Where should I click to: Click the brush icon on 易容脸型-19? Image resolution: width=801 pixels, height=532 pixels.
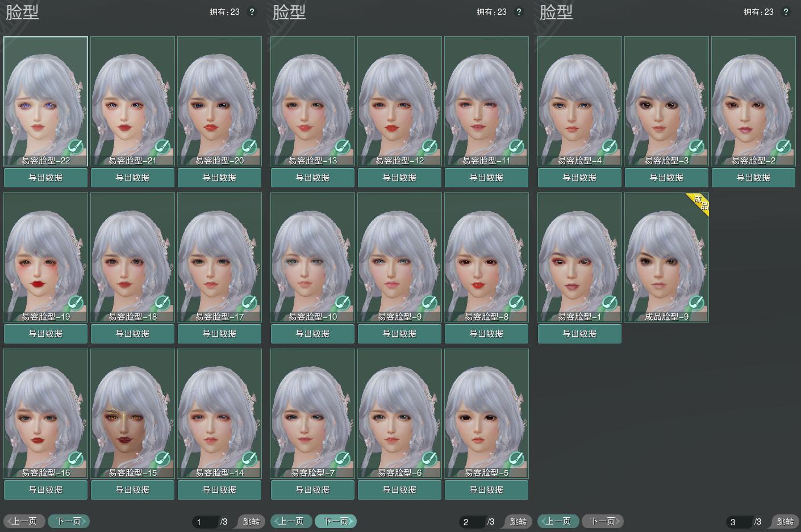coord(76,303)
